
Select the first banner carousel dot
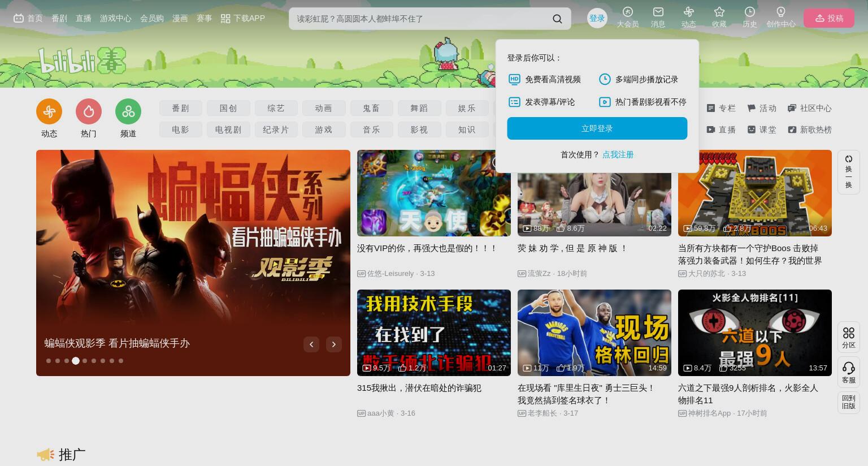tap(49, 361)
